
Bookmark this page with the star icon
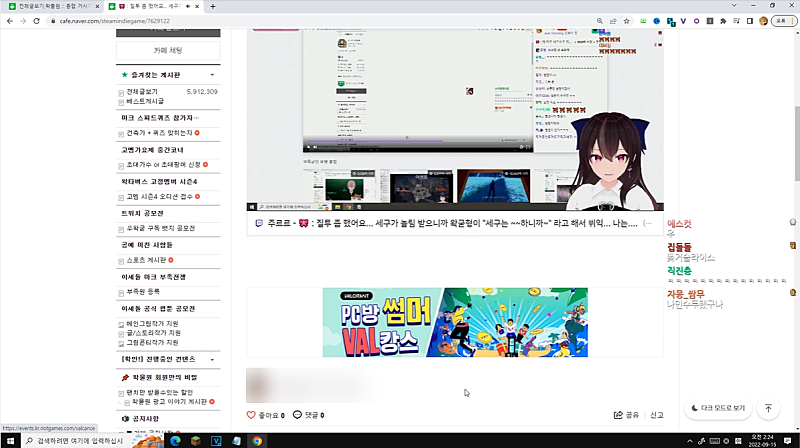627,21
